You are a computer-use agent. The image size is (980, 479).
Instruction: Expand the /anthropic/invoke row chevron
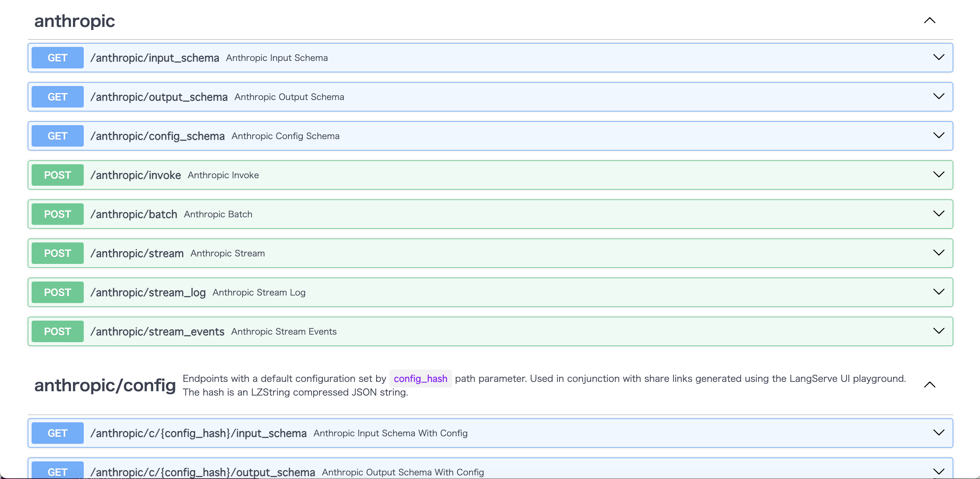tap(939, 175)
